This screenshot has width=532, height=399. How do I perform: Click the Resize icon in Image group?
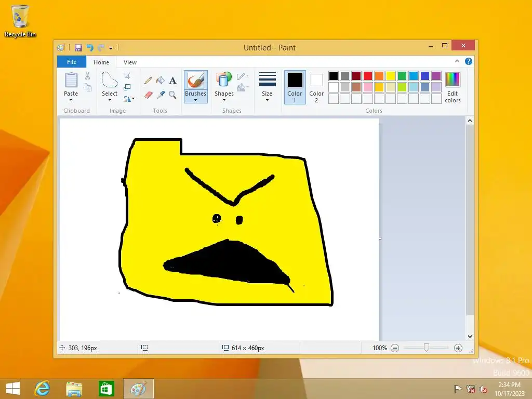pos(127,87)
